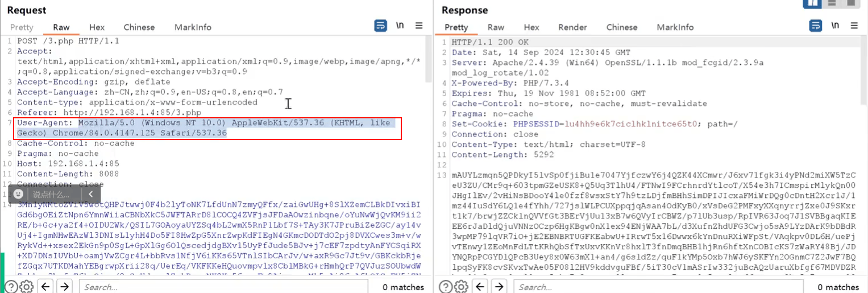Click 'Content-Length: 5292' response header
Screen dimensions: 868x293
(x=502, y=155)
